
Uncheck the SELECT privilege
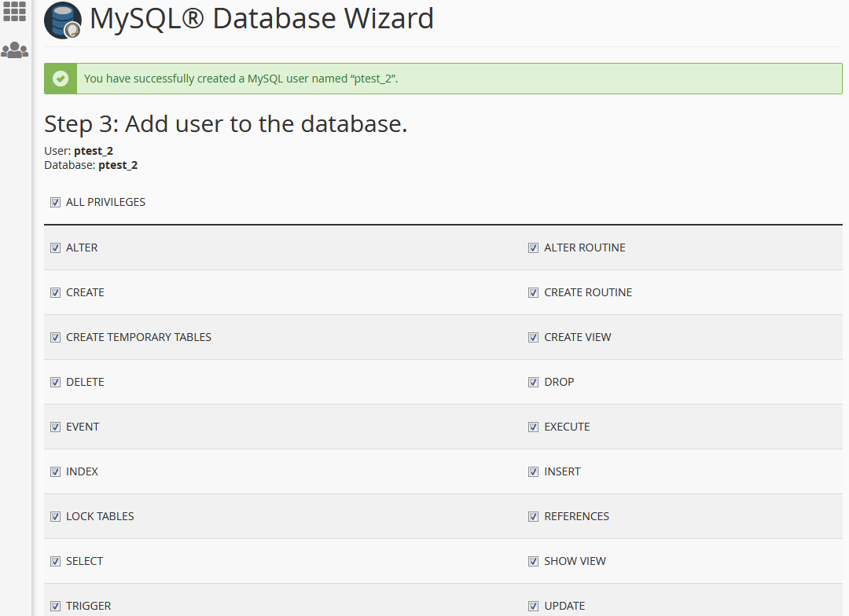coord(55,561)
